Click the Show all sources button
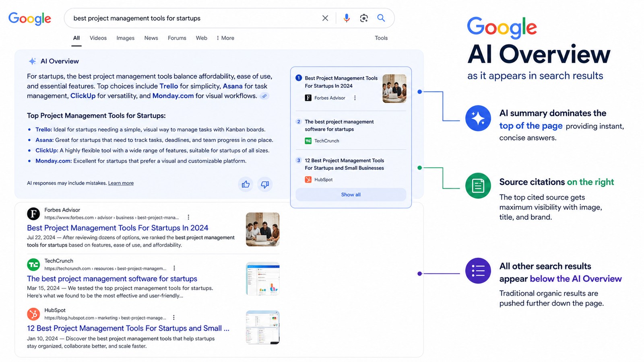644x362 pixels. click(x=351, y=195)
